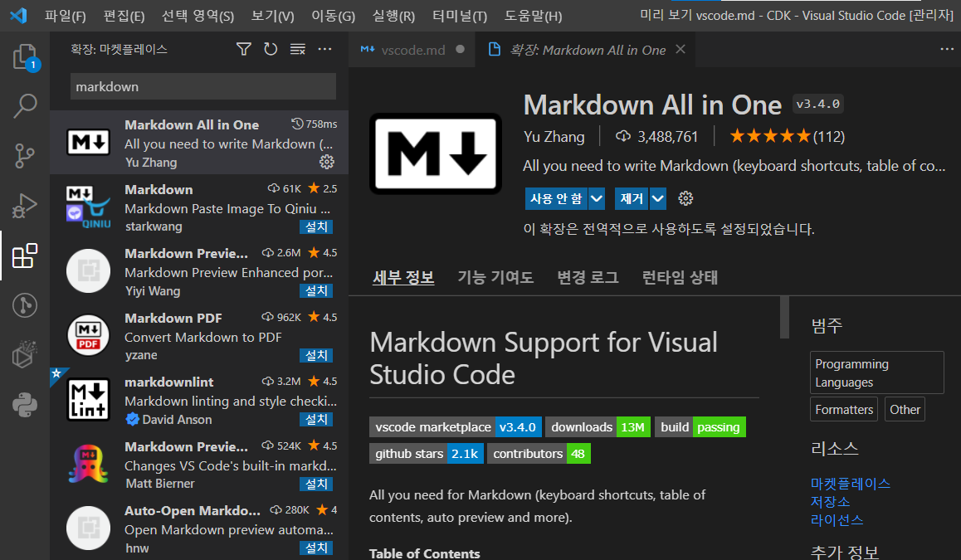Open the 파일(F) menu
Image resolution: width=961 pixels, height=560 pixels.
pyautogui.click(x=65, y=16)
